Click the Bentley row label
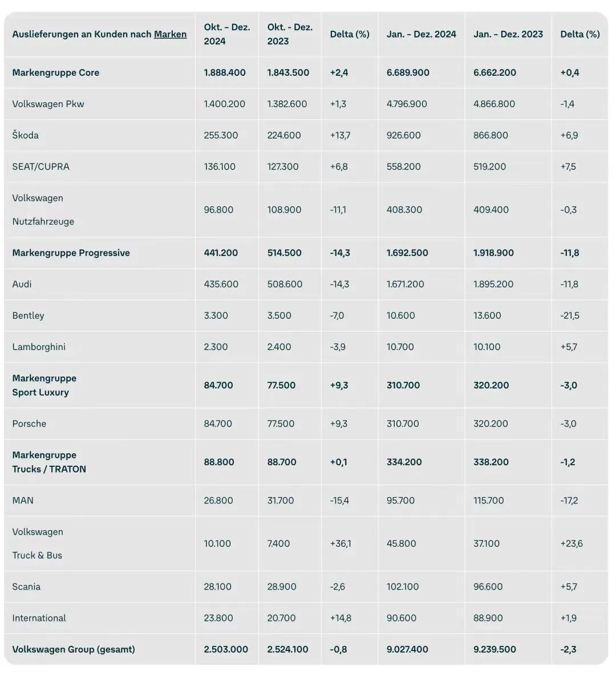 coord(28,315)
